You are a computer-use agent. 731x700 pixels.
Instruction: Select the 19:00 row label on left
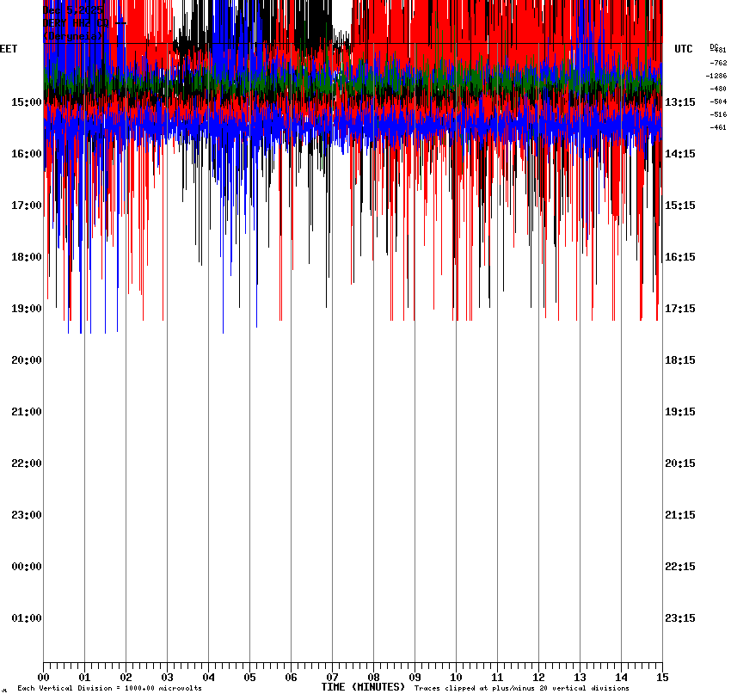(26, 309)
